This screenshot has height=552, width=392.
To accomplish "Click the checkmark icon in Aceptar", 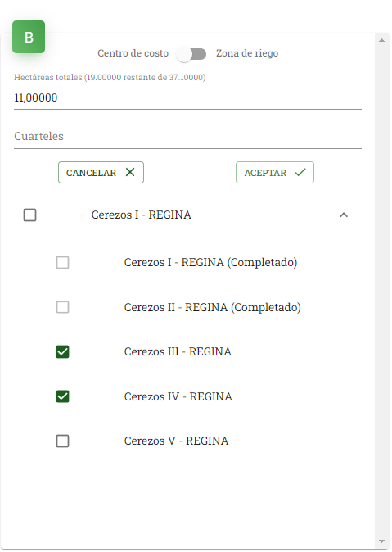I will tap(300, 172).
